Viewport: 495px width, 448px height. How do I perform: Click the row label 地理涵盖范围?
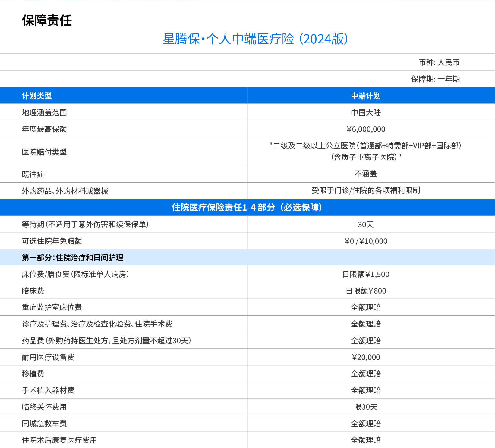pos(44,112)
